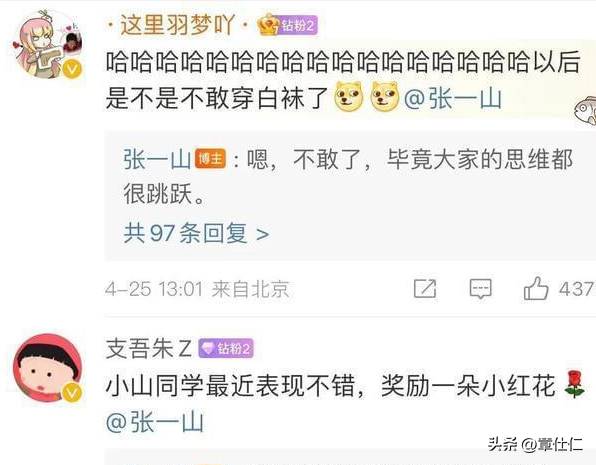Click the fish sticker at right edge
The image size is (596, 465).
(585, 110)
